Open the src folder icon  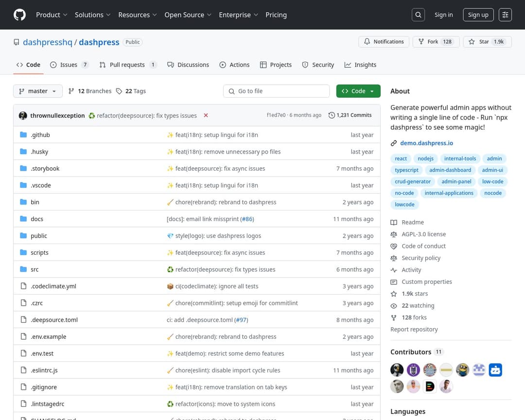click(x=23, y=269)
